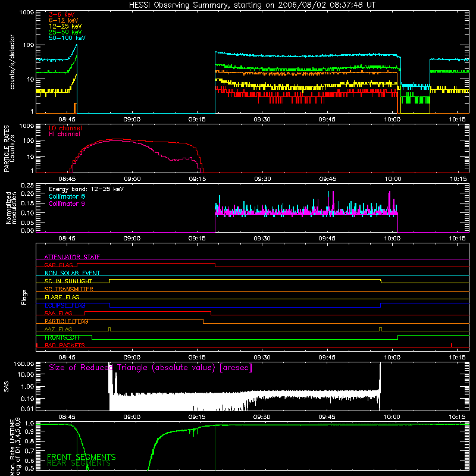
Task: Select the yellow 12-25 keV count-rate legend entry
Action: [x=65, y=26]
